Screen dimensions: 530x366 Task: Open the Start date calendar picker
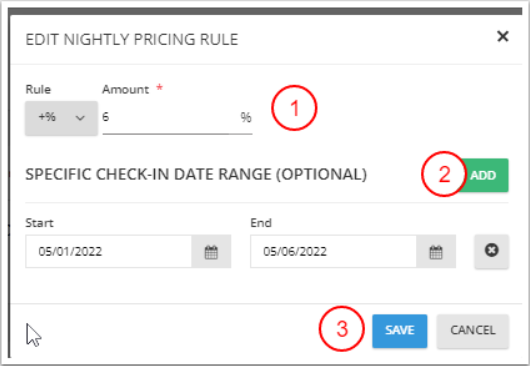[x=211, y=252]
